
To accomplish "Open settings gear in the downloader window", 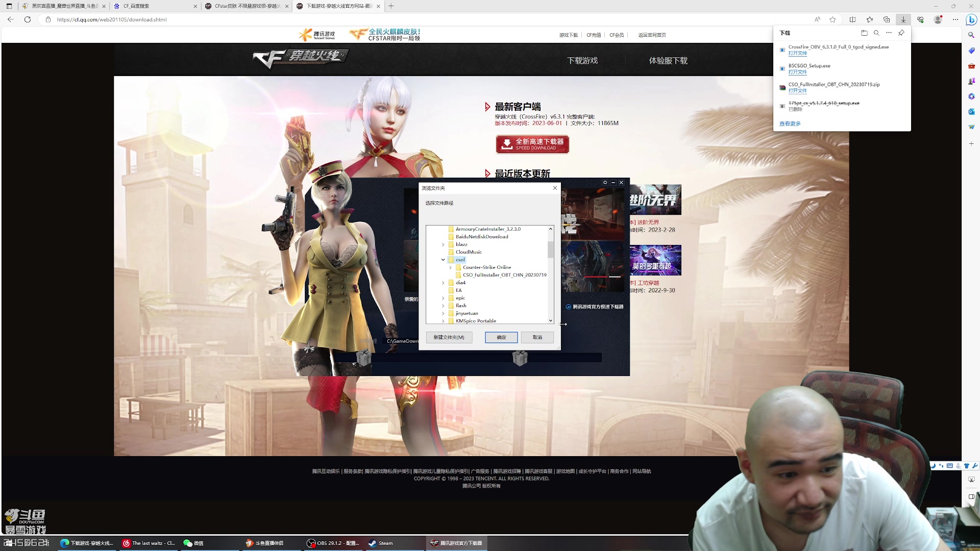I will click(605, 183).
